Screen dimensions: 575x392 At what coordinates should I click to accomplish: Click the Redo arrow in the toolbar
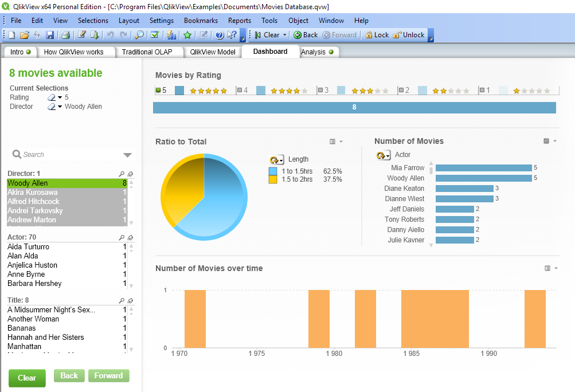124,35
